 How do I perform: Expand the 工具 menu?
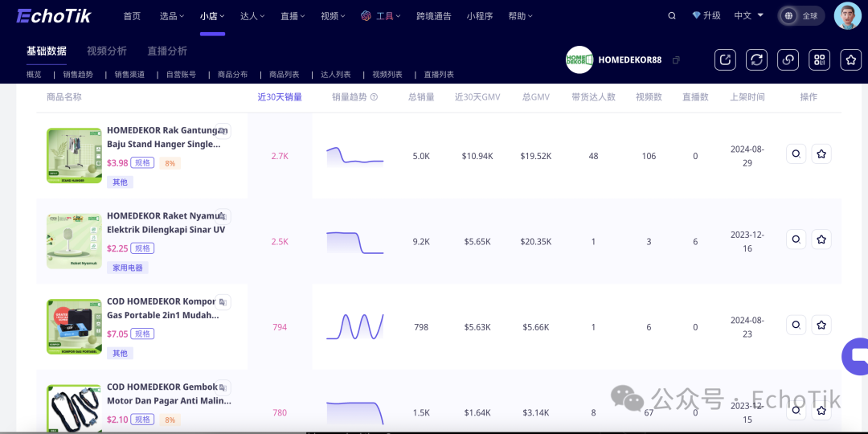coord(381,16)
